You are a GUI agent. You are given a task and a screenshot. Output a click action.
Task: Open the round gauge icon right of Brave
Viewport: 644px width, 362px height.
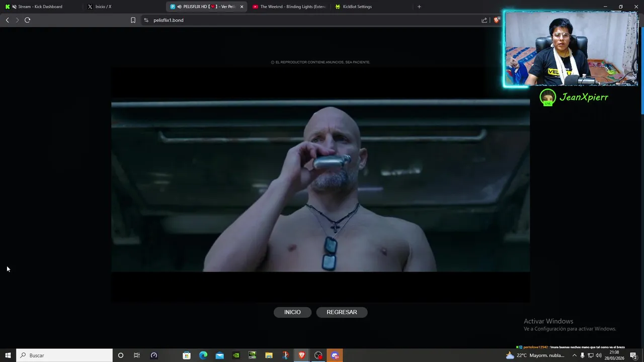pyautogui.click(x=318, y=355)
